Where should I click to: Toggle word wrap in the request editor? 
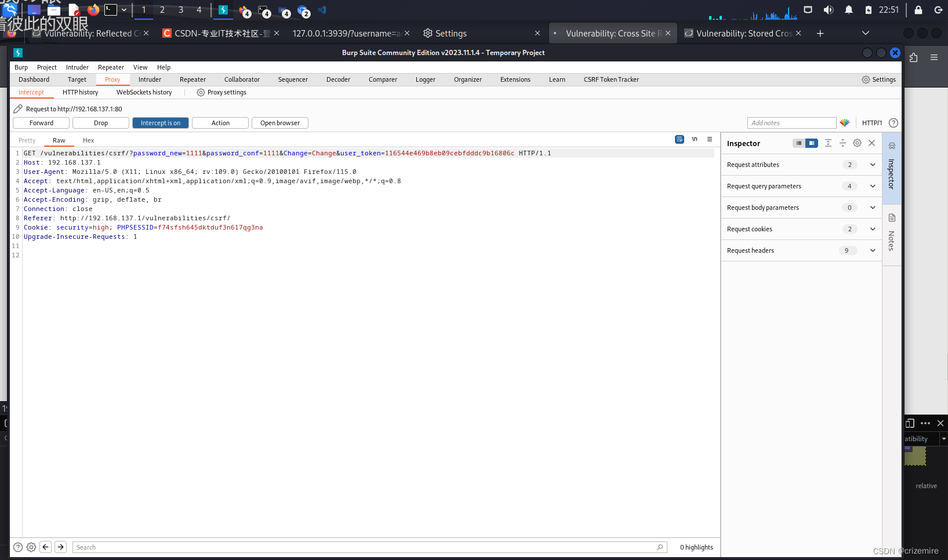coord(679,139)
